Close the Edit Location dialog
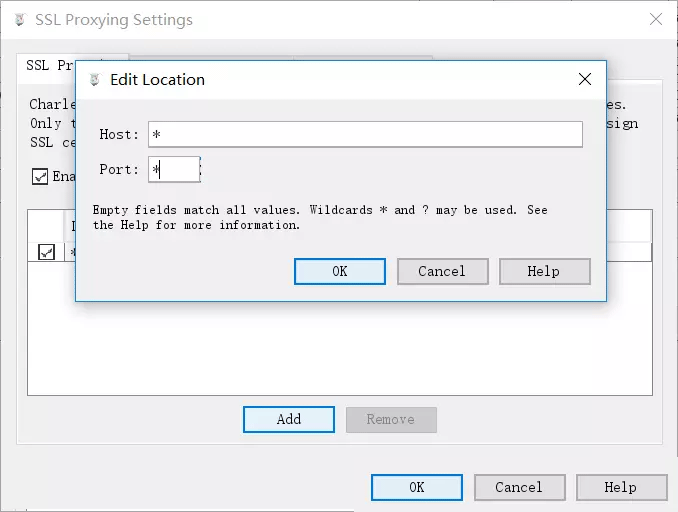 [585, 80]
